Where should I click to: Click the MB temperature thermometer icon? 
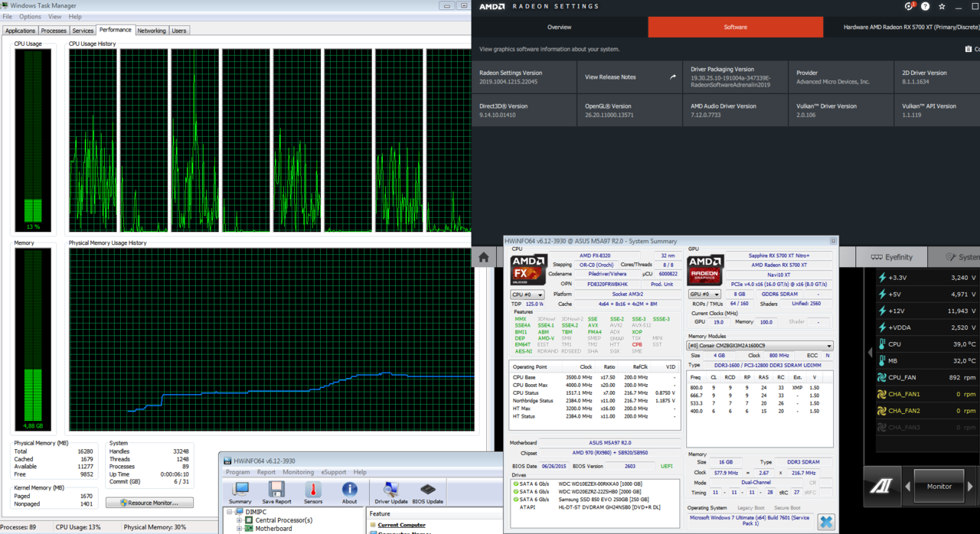tap(882, 360)
